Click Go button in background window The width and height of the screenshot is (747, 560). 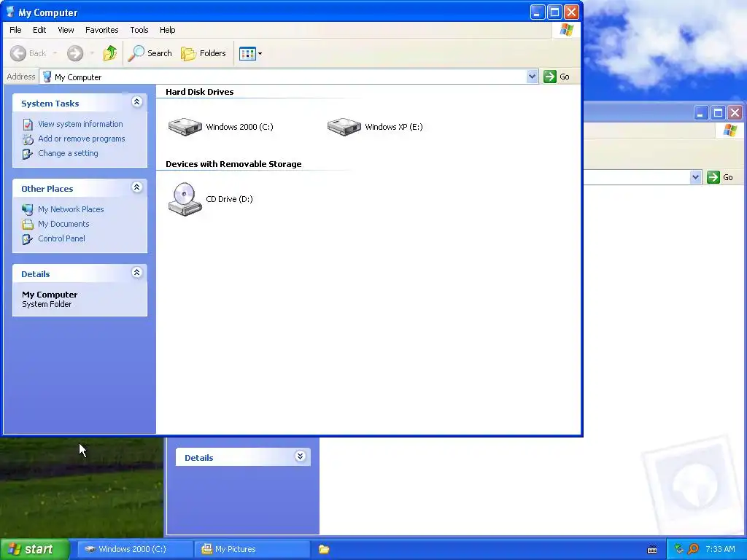pyautogui.click(x=720, y=177)
